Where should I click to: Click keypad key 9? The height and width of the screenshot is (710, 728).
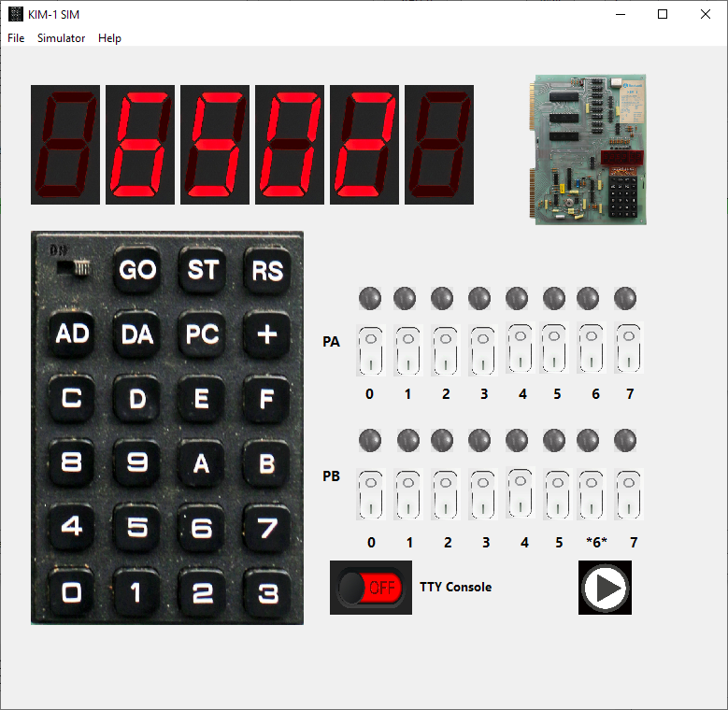click(137, 462)
